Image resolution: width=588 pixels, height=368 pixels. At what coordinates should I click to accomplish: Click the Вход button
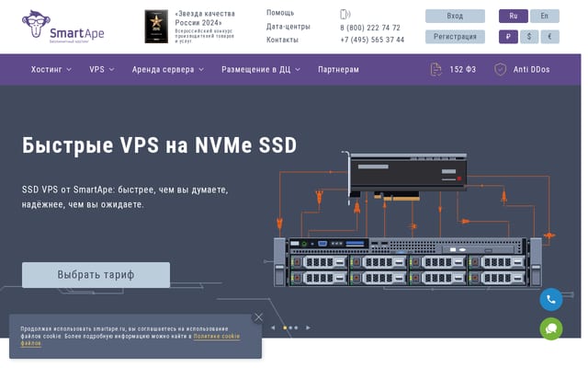pos(455,17)
